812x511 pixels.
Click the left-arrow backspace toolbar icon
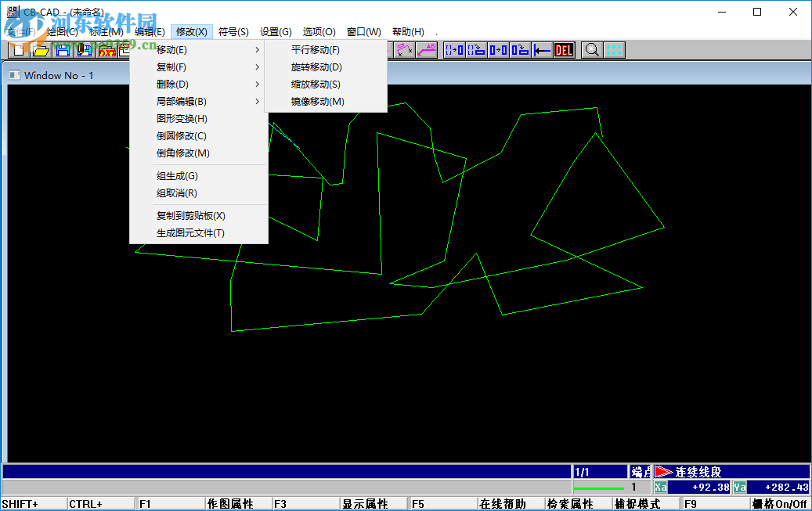[543, 49]
